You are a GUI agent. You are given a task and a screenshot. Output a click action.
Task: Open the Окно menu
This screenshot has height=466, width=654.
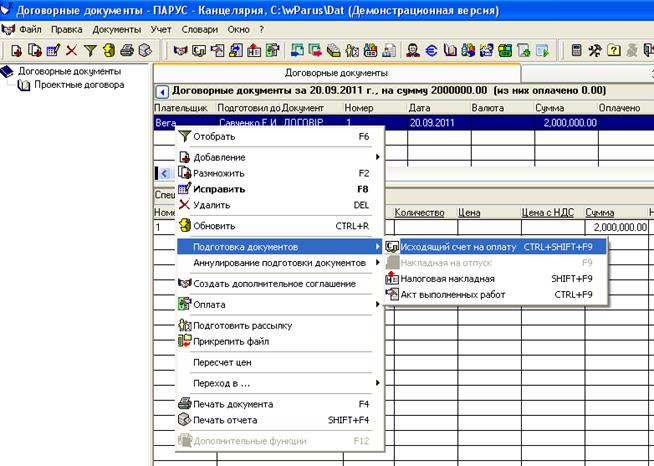point(239,30)
